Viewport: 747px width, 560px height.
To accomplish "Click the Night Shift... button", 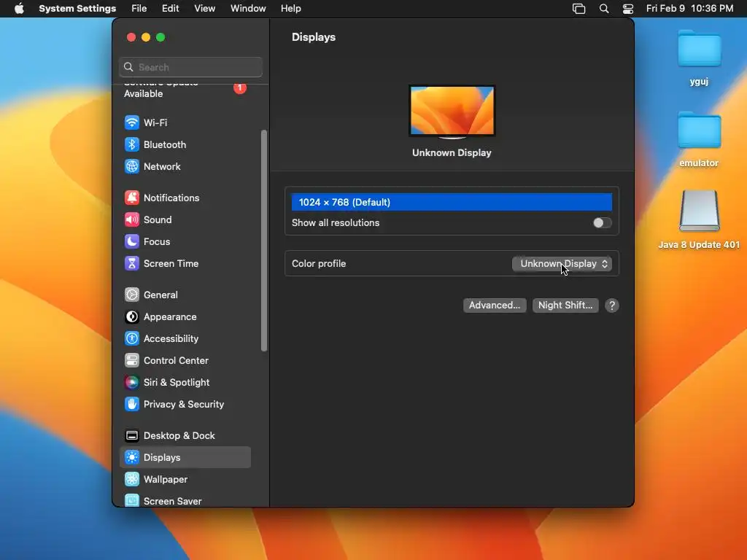I will pos(565,306).
